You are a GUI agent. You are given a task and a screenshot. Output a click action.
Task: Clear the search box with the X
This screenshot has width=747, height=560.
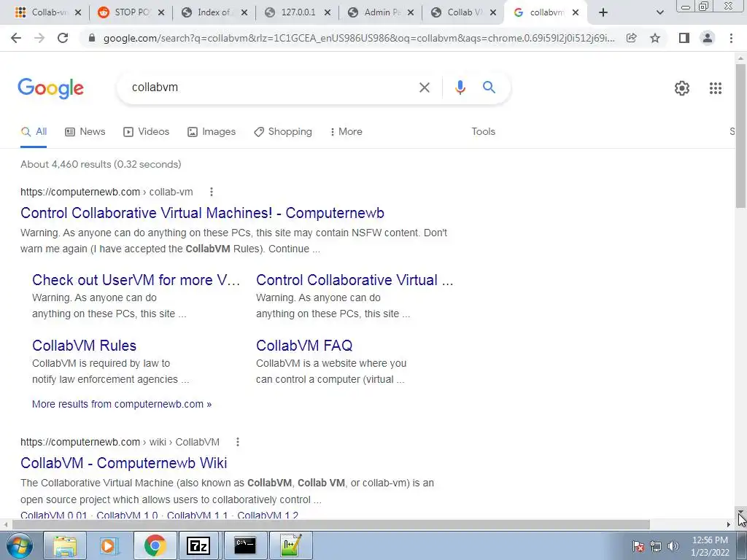tap(424, 87)
